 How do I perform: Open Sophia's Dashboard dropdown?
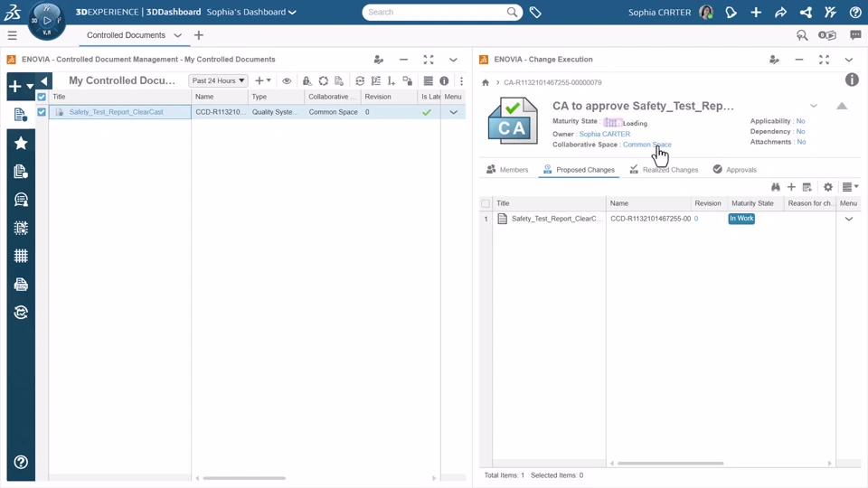point(251,12)
